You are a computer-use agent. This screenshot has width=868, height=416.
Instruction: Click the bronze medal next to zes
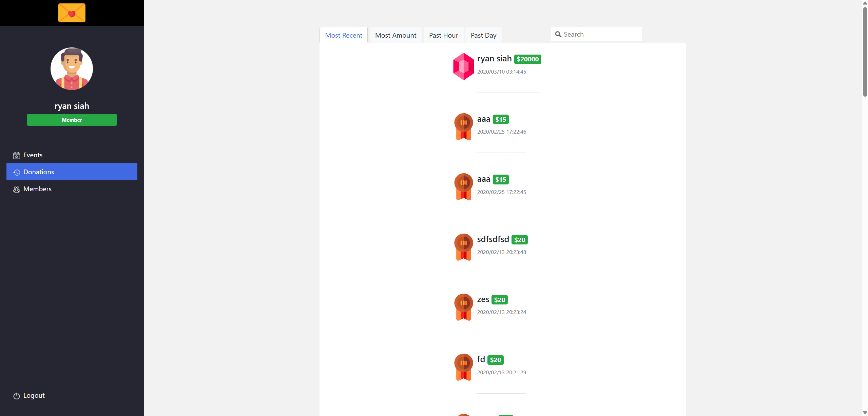(463, 307)
